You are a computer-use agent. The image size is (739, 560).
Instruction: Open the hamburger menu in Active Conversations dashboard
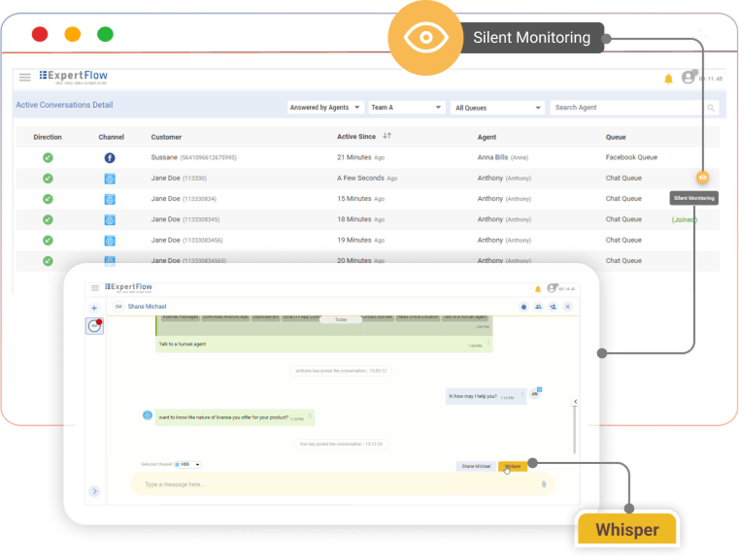pos(25,78)
